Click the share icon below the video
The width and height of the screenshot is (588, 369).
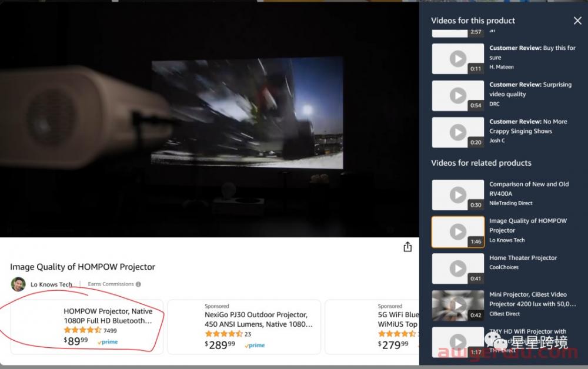tap(407, 247)
